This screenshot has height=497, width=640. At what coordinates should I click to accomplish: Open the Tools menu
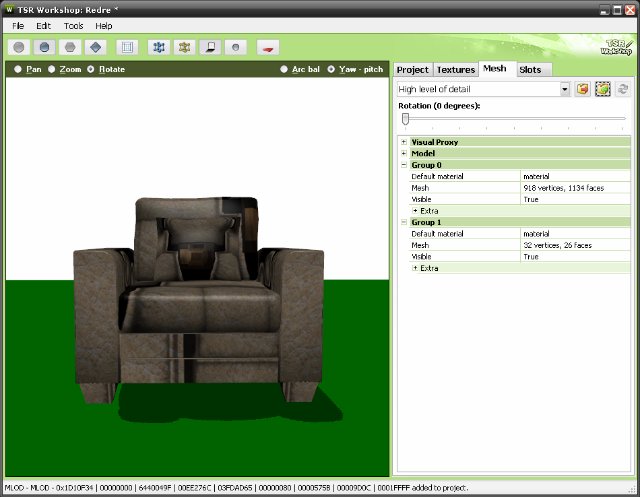pyautogui.click(x=73, y=26)
